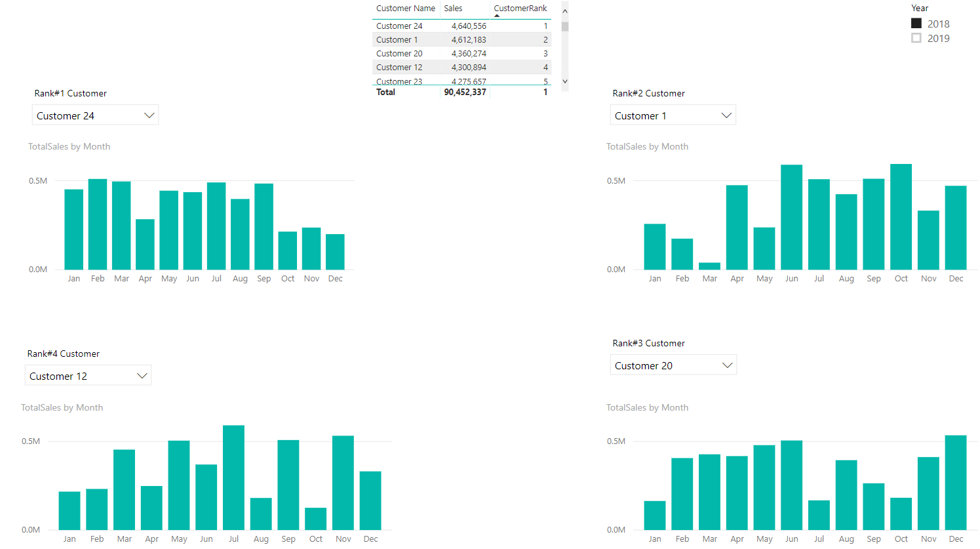Select the Oct bar in the Rank#2 Customer chart
Viewport: 980px width, 549px height.
[901, 216]
